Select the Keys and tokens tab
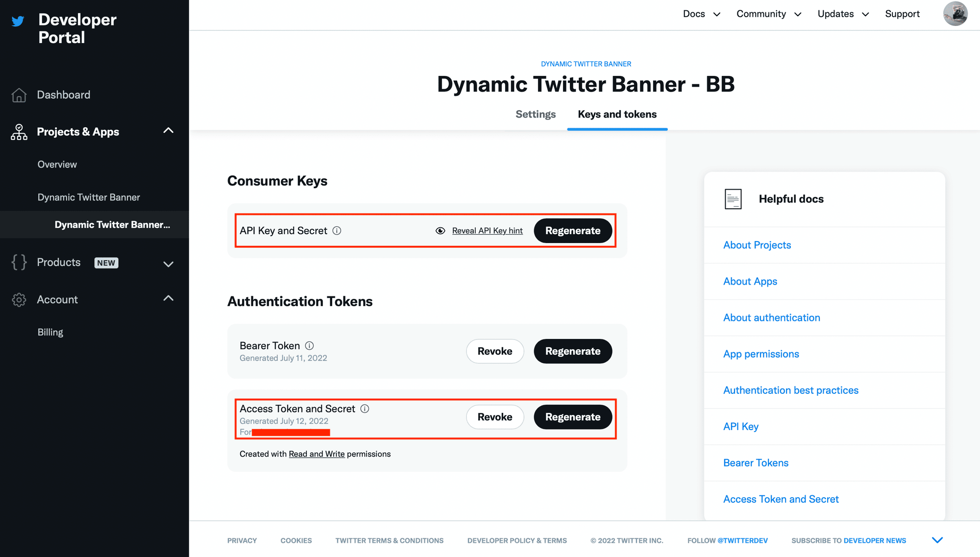 pyautogui.click(x=617, y=114)
